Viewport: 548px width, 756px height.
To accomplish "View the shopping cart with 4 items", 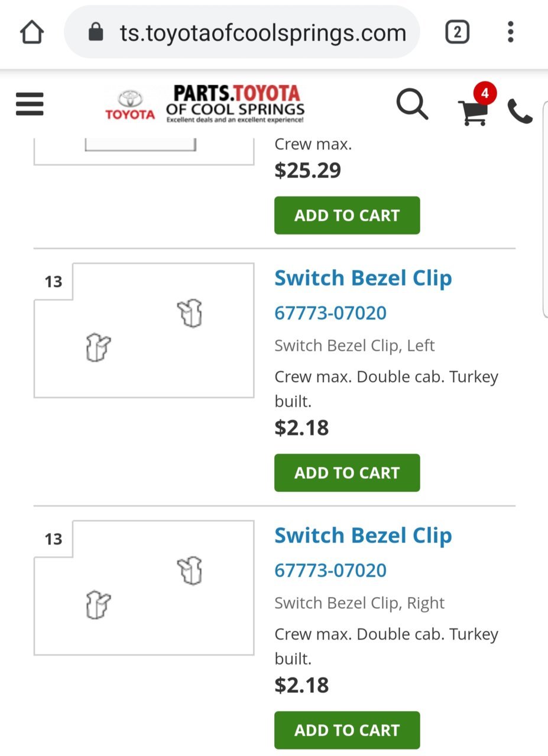I will (x=476, y=105).
